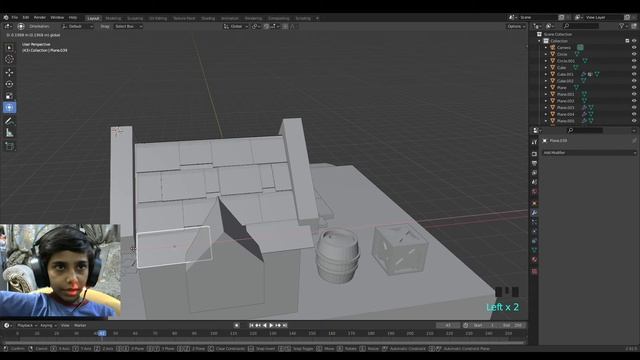
Task: Open the timeline View menu
Action: (x=65, y=325)
